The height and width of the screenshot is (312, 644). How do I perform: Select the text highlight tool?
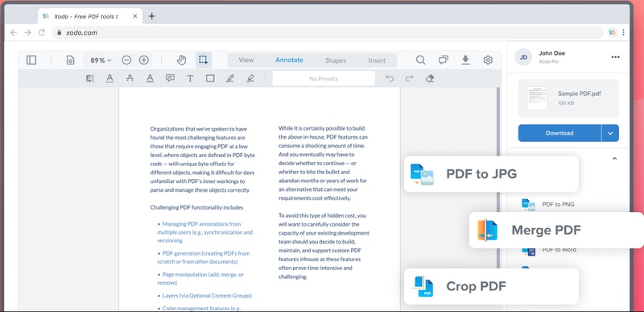tap(89, 78)
